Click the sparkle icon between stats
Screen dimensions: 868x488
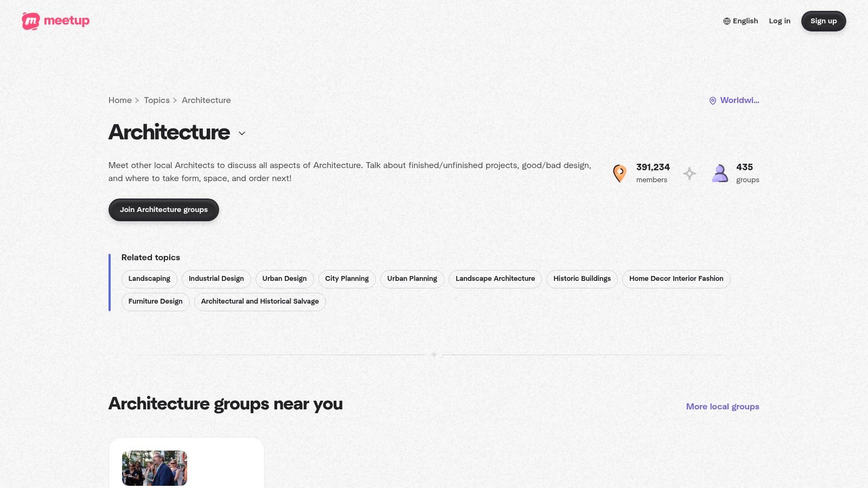tap(689, 174)
